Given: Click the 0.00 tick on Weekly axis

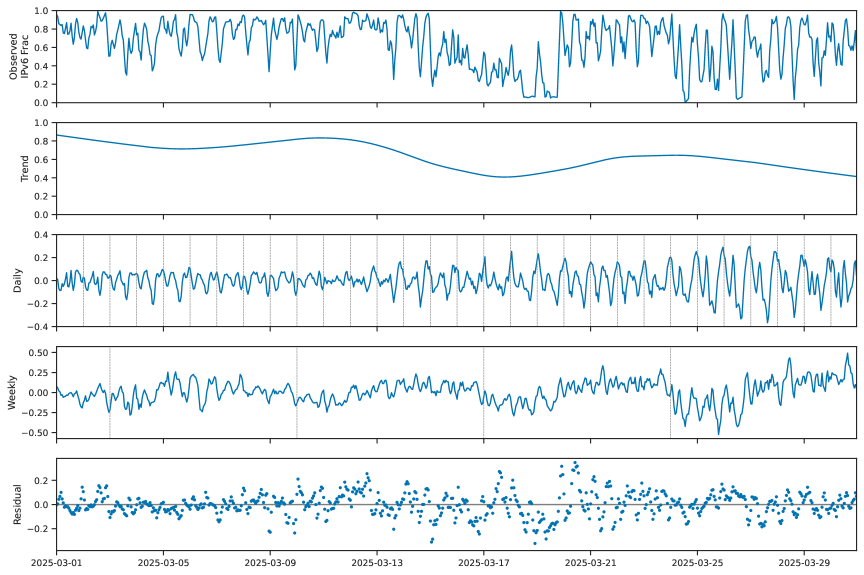Looking at the screenshot, I should [x=40, y=393].
